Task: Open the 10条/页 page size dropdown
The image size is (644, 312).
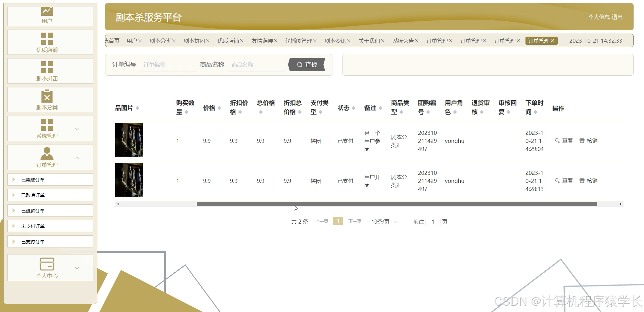Action: point(384,222)
